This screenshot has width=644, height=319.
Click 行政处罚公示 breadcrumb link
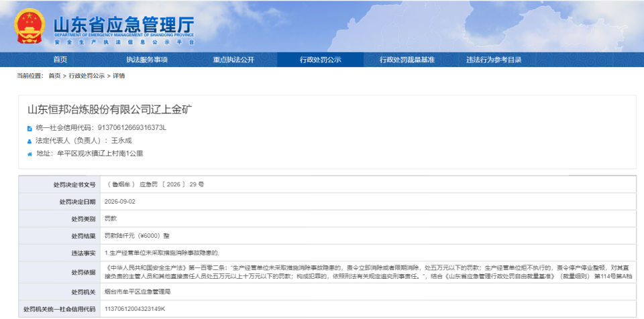(x=87, y=76)
